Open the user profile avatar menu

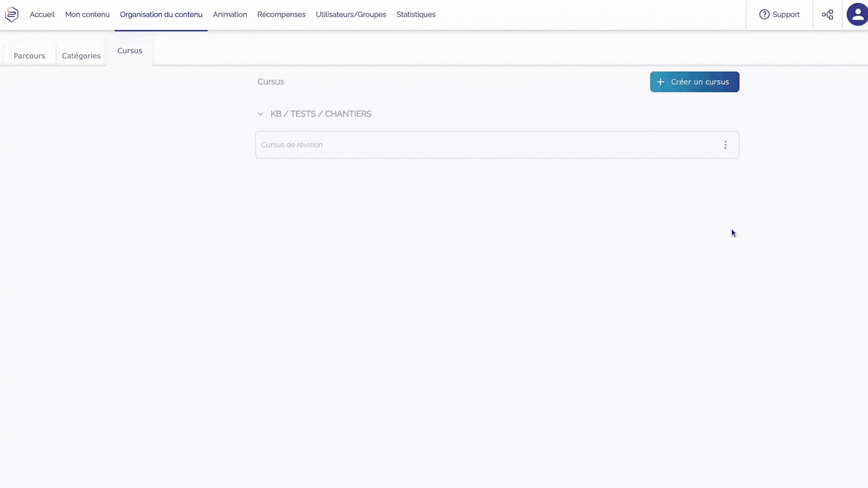pyautogui.click(x=857, y=14)
